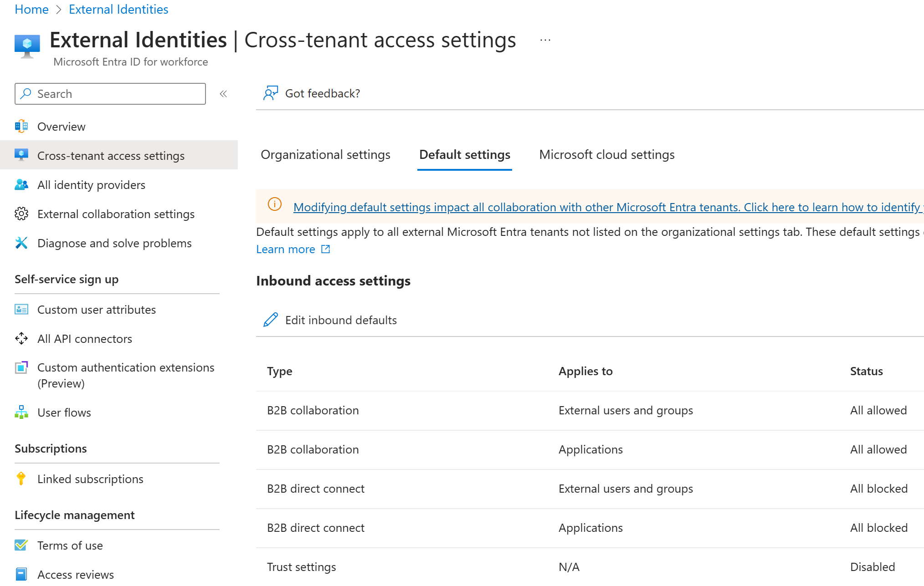Click the All identity providers icon
The width and height of the screenshot is (924, 586).
coord(20,184)
